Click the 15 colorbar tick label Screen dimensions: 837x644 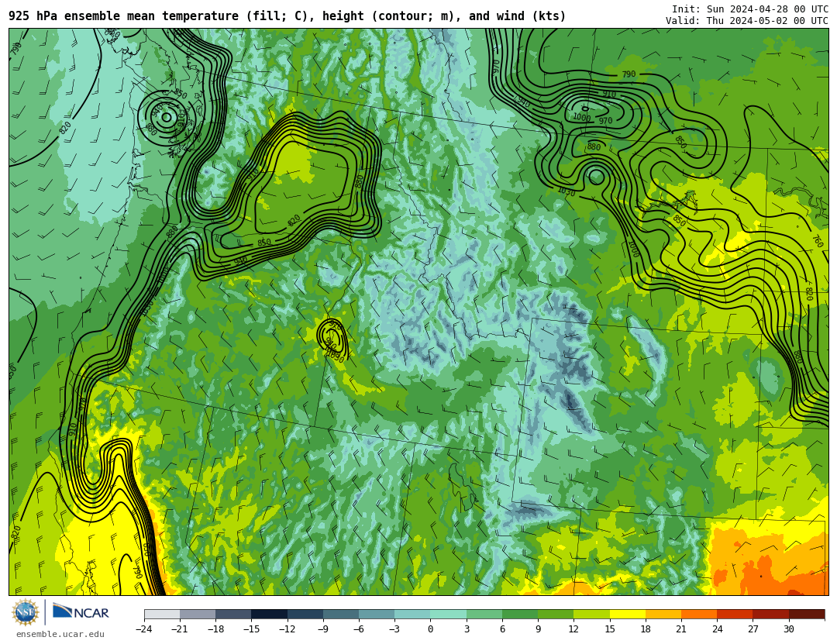pyautogui.click(x=610, y=629)
